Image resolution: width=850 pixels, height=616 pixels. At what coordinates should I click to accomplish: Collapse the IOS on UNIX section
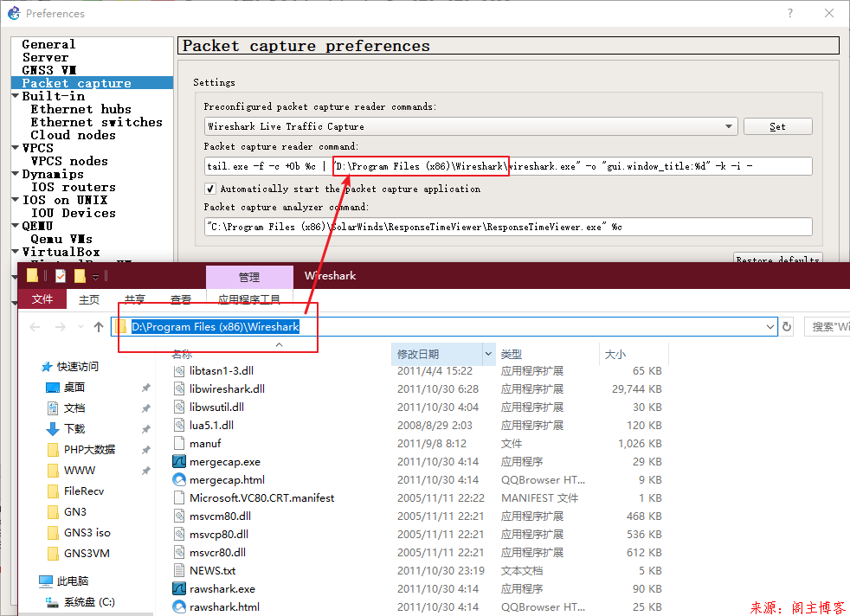(x=16, y=199)
